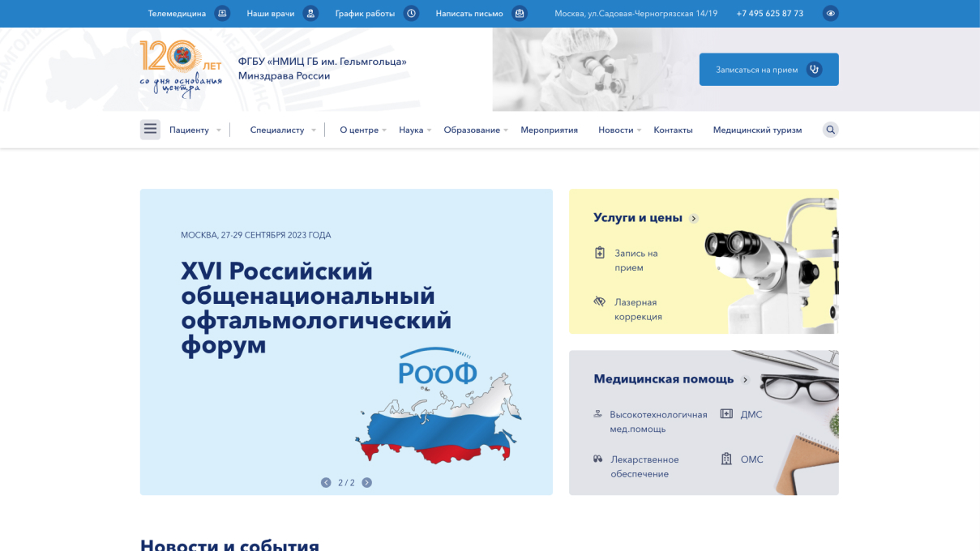Viewport: 980px width, 551px height.
Task: Open the ОМС link
Action: (752, 459)
